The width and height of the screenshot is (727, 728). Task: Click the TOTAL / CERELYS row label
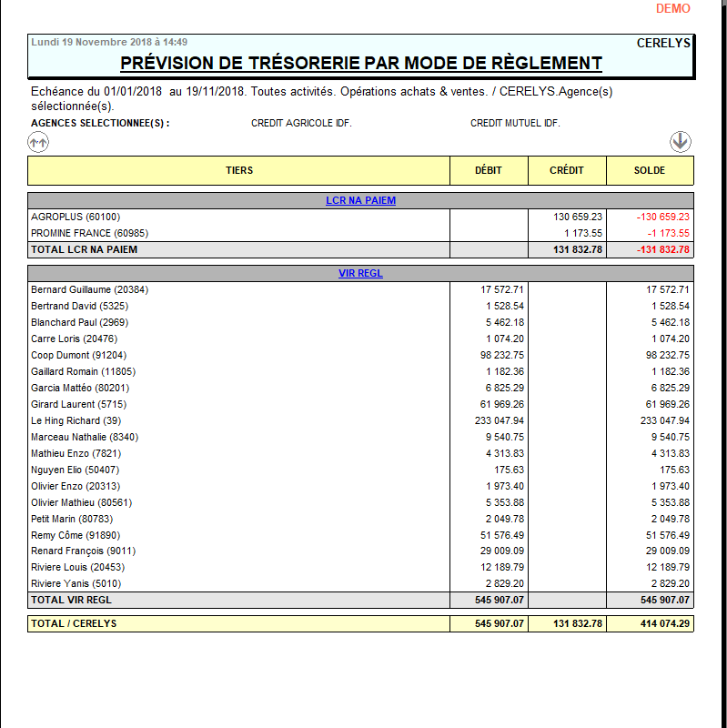coord(74,623)
